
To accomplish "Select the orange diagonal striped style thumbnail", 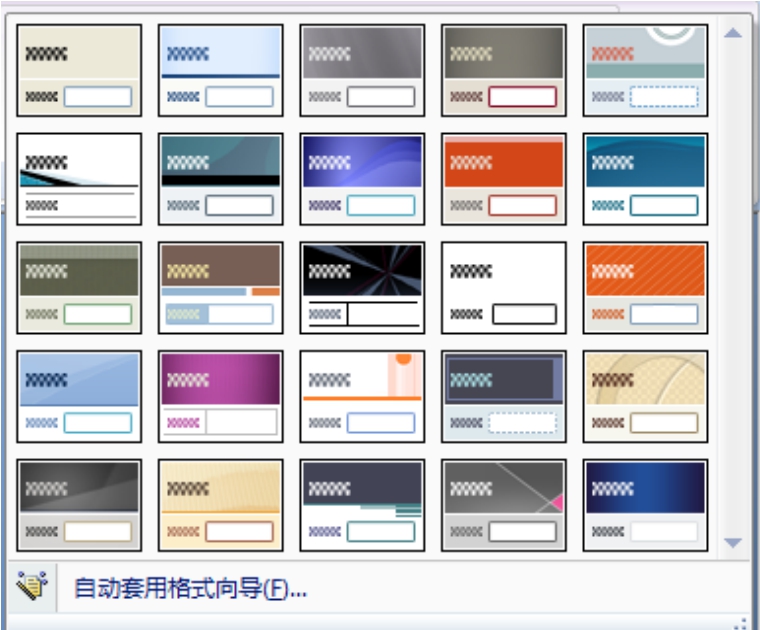I will 646,287.
